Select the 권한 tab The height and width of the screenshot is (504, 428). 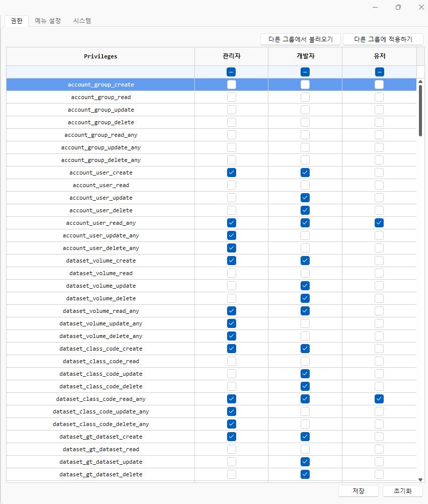17,21
